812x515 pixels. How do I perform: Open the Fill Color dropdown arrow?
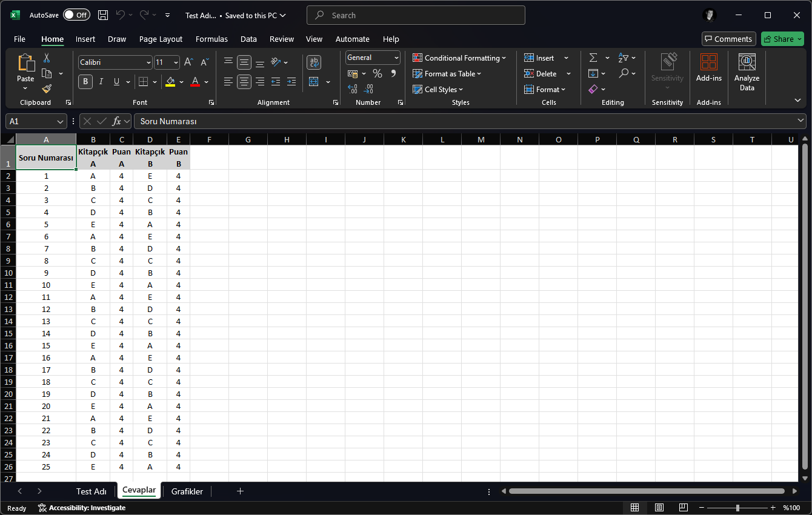(x=181, y=82)
